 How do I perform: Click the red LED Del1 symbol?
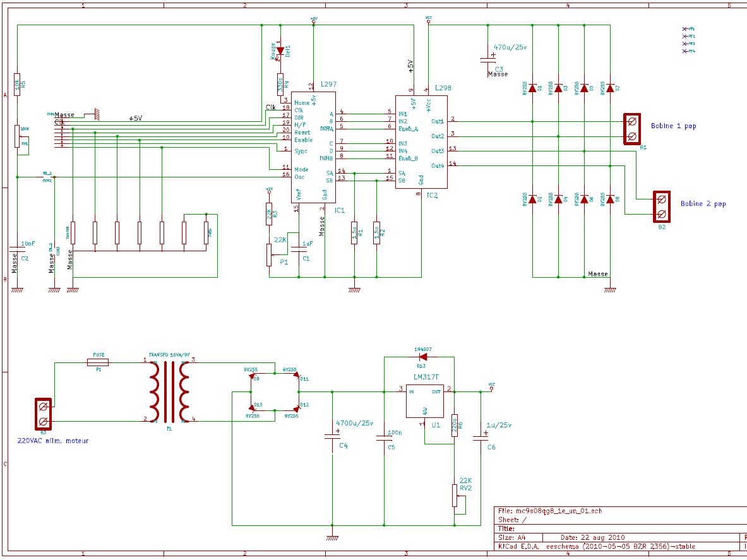pyautogui.click(x=280, y=51)
